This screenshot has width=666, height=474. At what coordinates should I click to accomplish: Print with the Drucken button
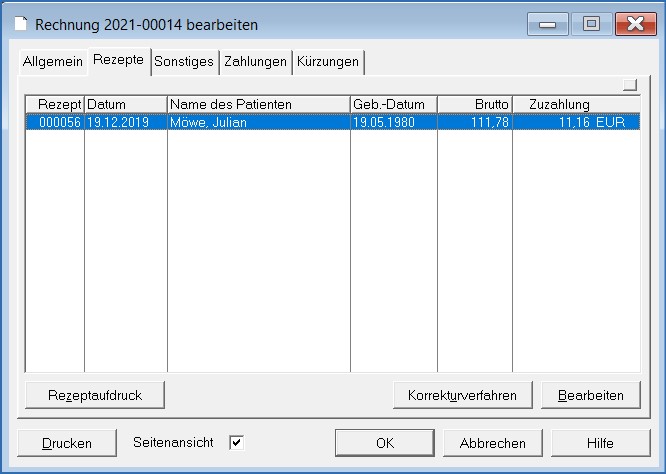67,443
